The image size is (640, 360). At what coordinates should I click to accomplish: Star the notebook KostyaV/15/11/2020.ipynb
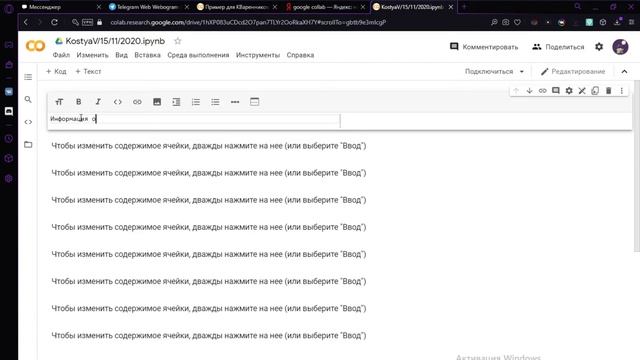[x=178, y=41]
